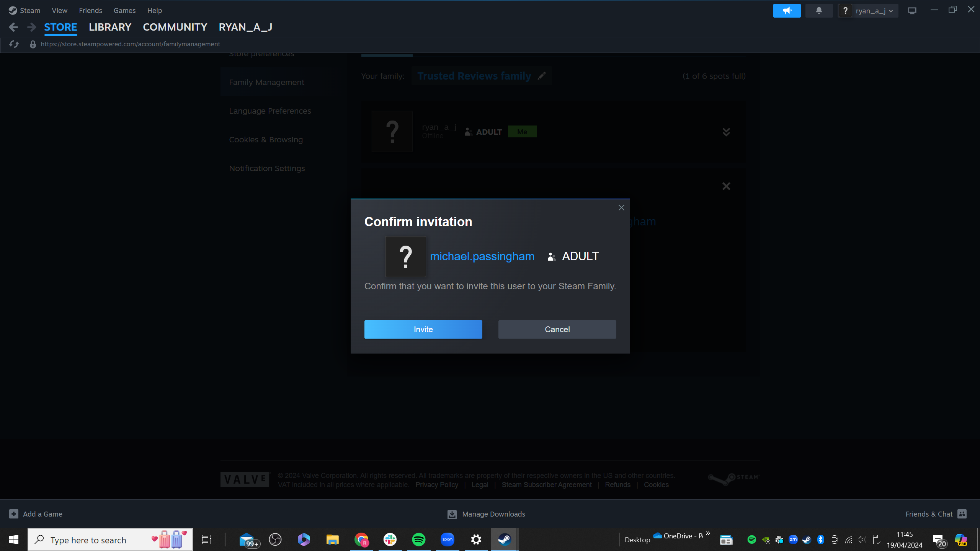The height and width of the screenshot is (551, 980).
Task: Open the View menu
Action: pyautogui.click(x=59, y=10)
